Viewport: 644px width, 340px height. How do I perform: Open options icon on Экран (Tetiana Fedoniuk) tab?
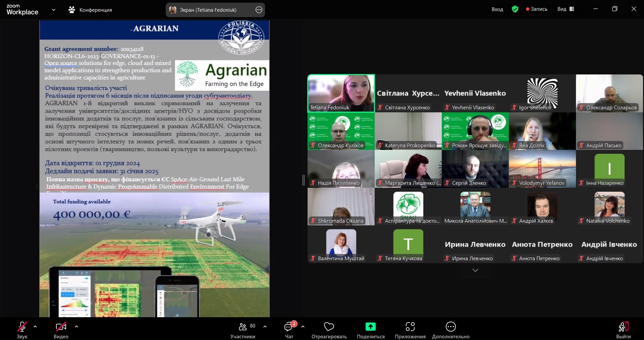259,10
